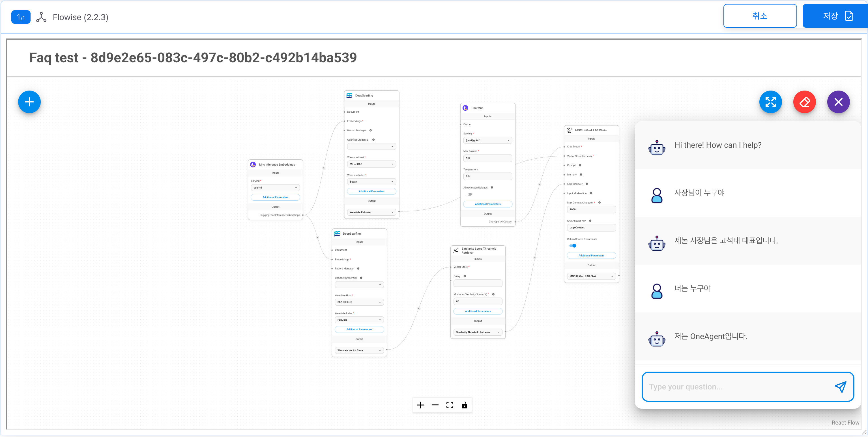This screenshot has height=437, width=868.
Task: Zoom out the canvas with minus control
Action: click(x=435, y=405)
